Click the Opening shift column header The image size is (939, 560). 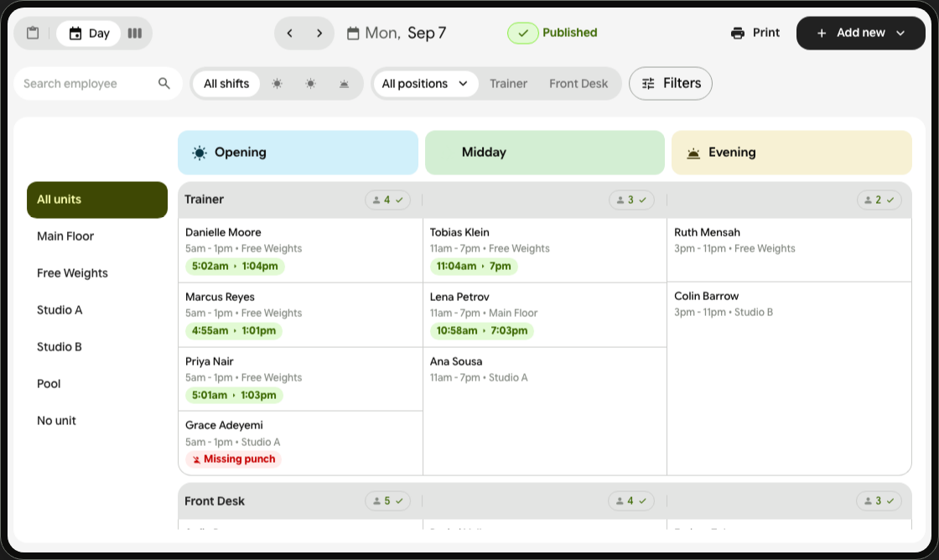click(298, 152)
